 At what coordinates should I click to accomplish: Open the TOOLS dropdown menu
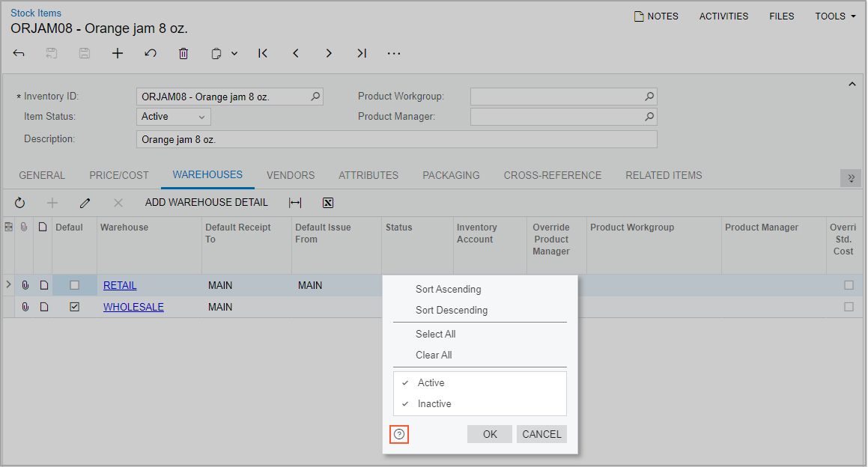[x=835, y=16]
